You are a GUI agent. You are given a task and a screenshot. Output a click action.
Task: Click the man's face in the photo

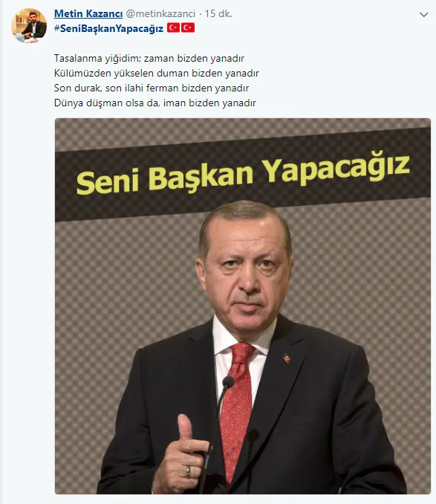point(246,270)
